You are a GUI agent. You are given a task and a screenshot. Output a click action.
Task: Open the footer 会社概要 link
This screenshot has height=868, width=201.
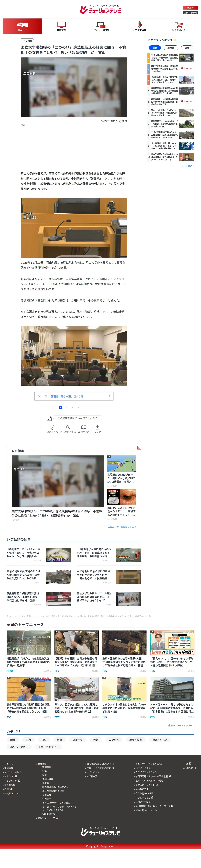46,767
